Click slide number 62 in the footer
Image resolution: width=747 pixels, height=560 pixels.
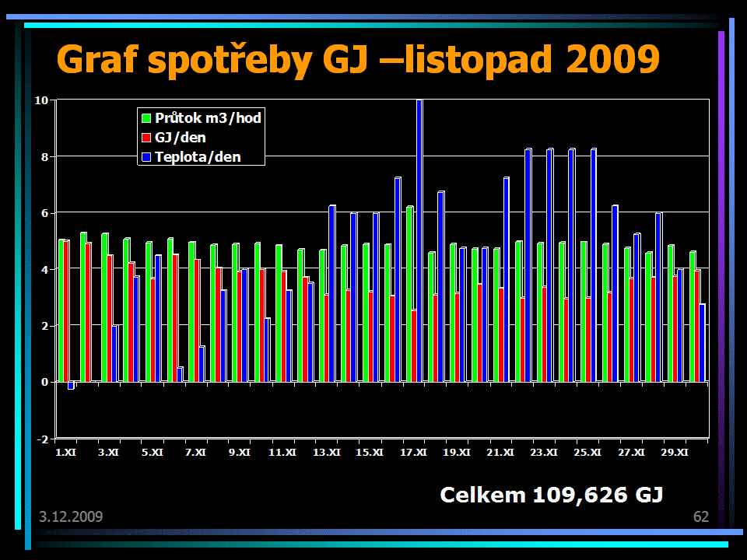point(700,517)
